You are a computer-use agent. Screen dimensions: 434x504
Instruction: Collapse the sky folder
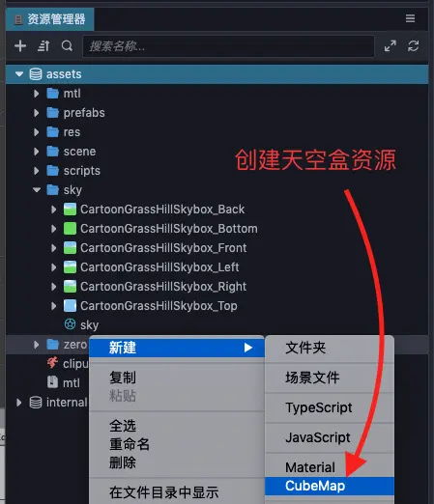coord(37,190)
